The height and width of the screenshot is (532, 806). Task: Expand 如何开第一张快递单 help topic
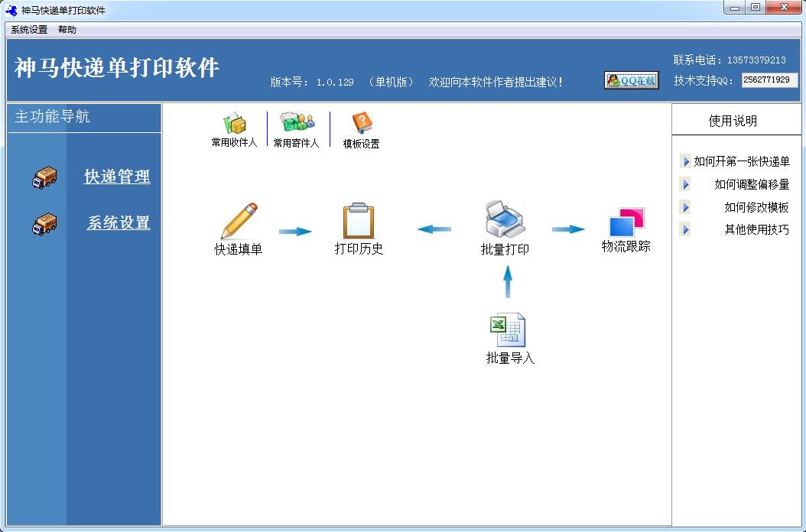[x=741, y=161]
